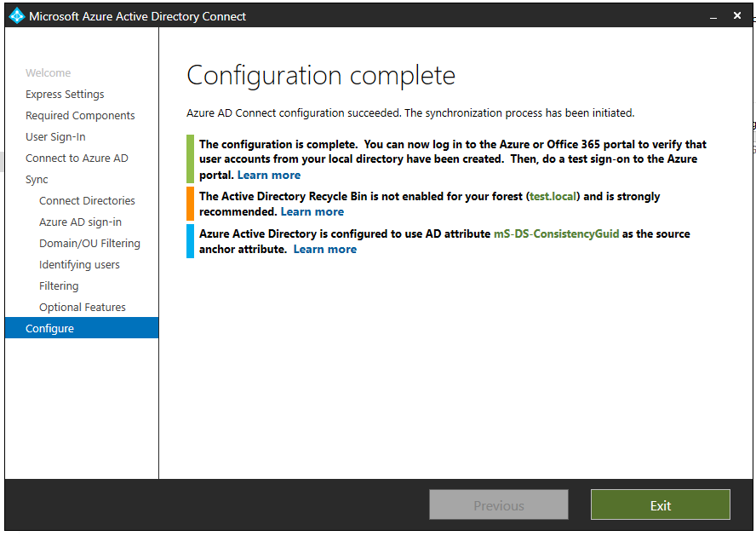Click the Azure AD Connect title bar icon
The width and height of the screenshot is (756, 536).
[17, 16]
